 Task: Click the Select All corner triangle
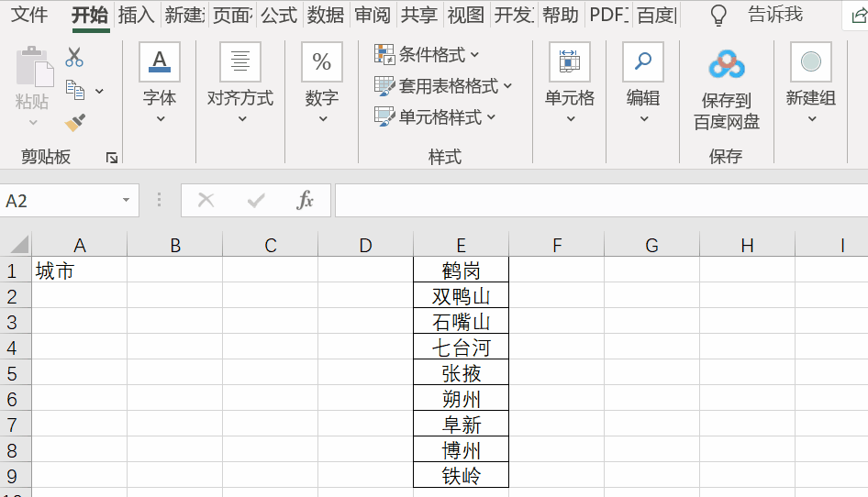(x=18, y=245)
